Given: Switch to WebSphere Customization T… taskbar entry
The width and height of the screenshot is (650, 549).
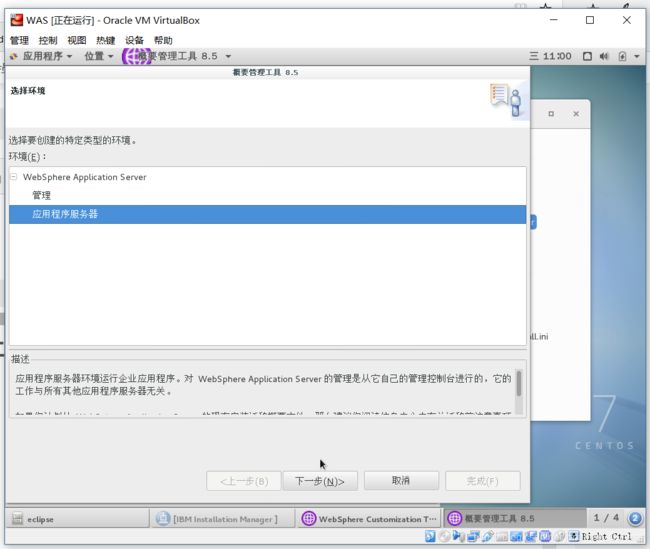Looking at the screenshot, I should pyautogui.click(x=368, y=519).
